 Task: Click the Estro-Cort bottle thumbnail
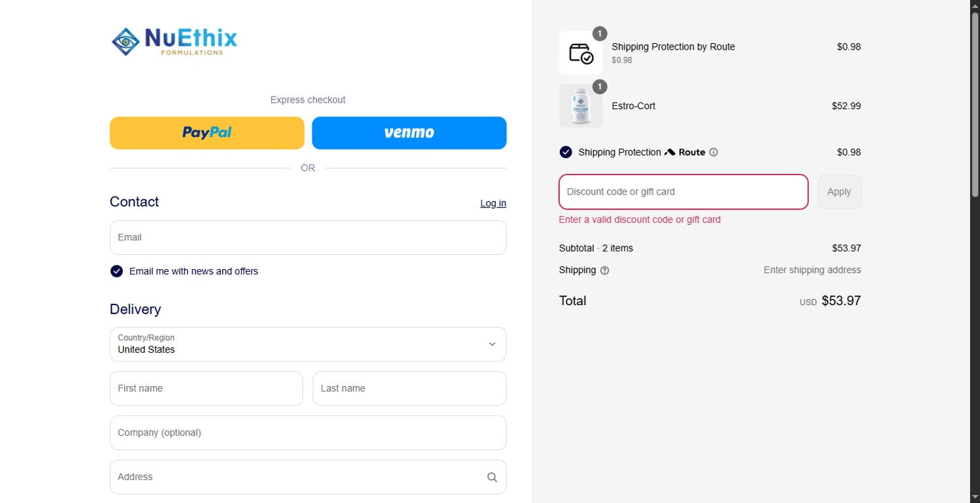(581, 106)
